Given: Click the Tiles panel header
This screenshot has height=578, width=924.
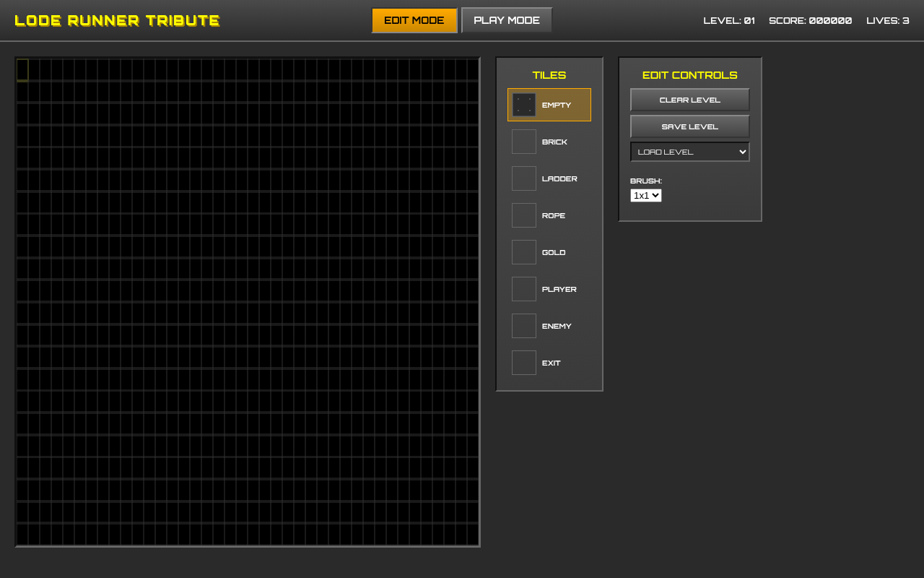Looking at the screenshot, I should pyautogui.click(x=549, y=75).
